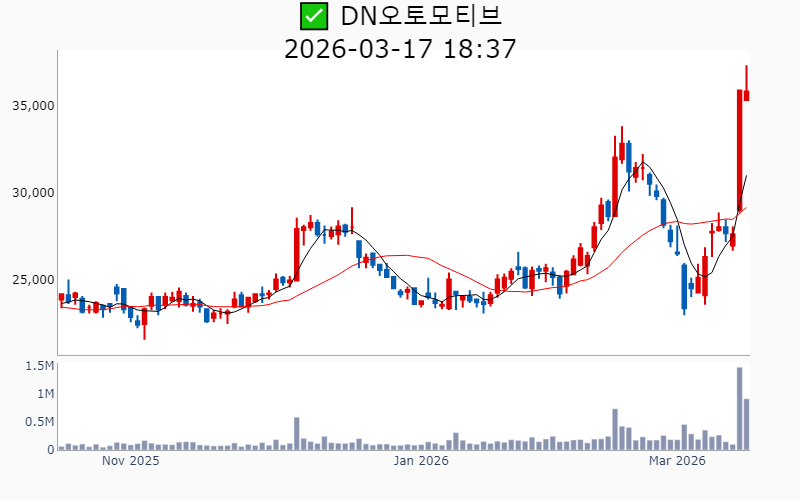
Task: Click the 1M volume axis label
Action: tap(44, 394)
